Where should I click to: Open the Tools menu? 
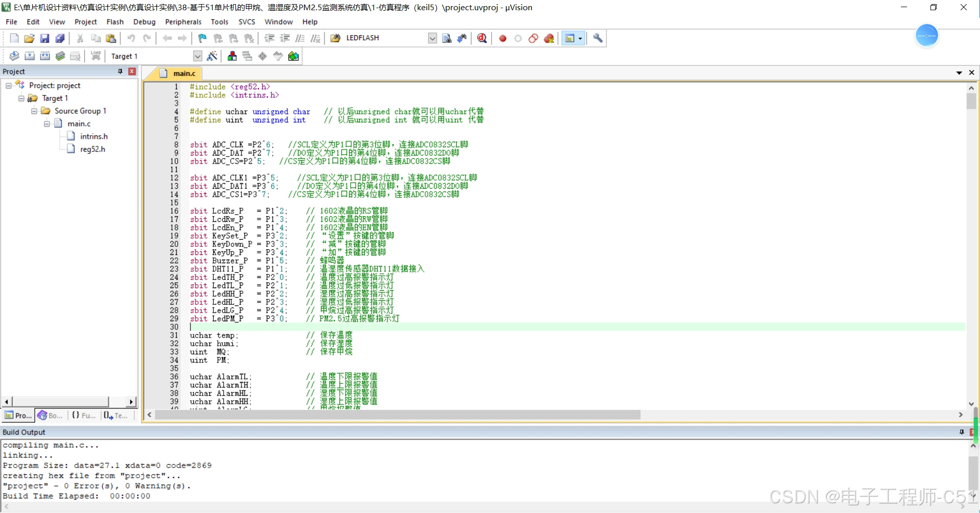tap(219, 22)
